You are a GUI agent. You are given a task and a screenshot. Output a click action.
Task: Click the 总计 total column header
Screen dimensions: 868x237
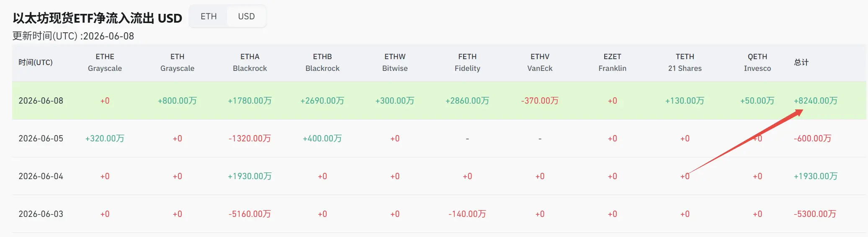coord(801,63)
